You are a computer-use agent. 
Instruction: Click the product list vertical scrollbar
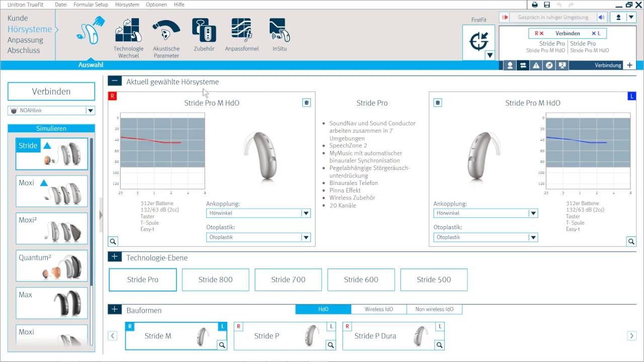pos(92,211)
